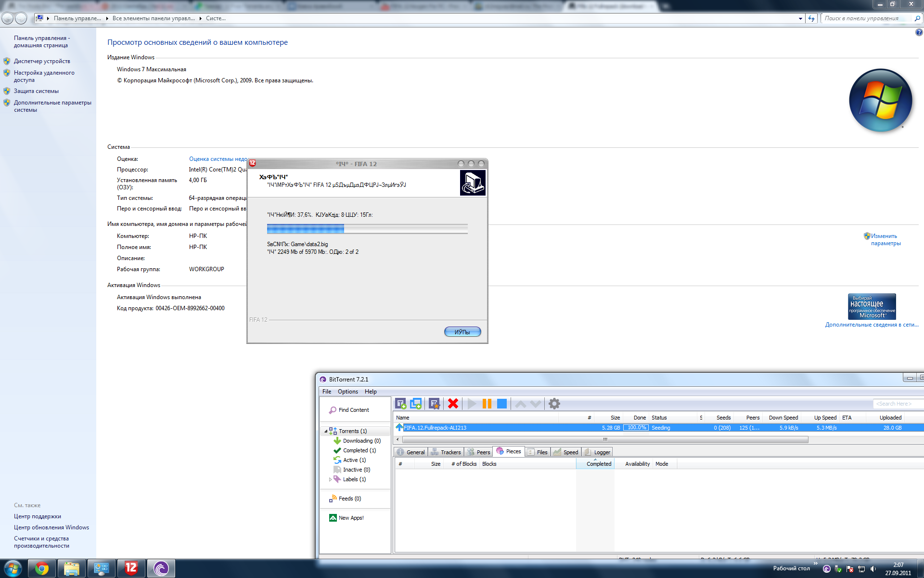Image resolution: width=924 pixels, height=578 pixels.
Task: Open Настройка удаленного доступа link
Action: 44,76
